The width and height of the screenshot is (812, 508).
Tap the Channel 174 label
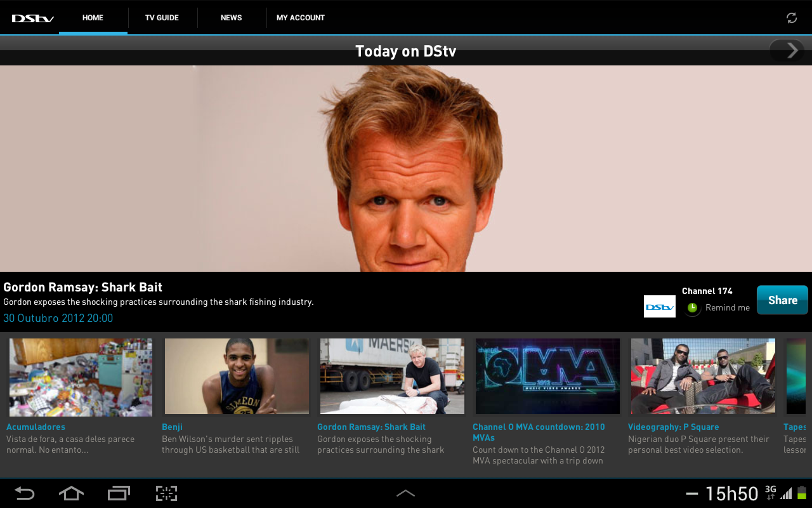coord(707,291)
